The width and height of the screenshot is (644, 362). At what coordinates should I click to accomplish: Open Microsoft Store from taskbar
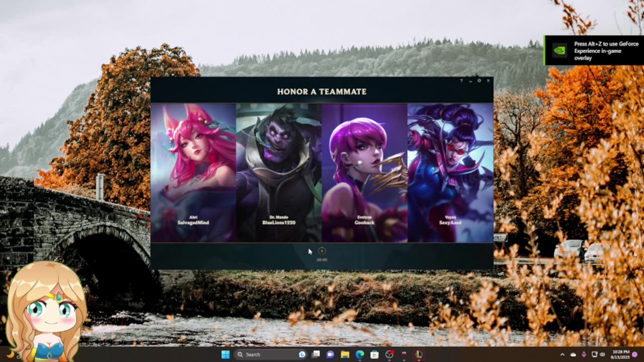point(374,354)
